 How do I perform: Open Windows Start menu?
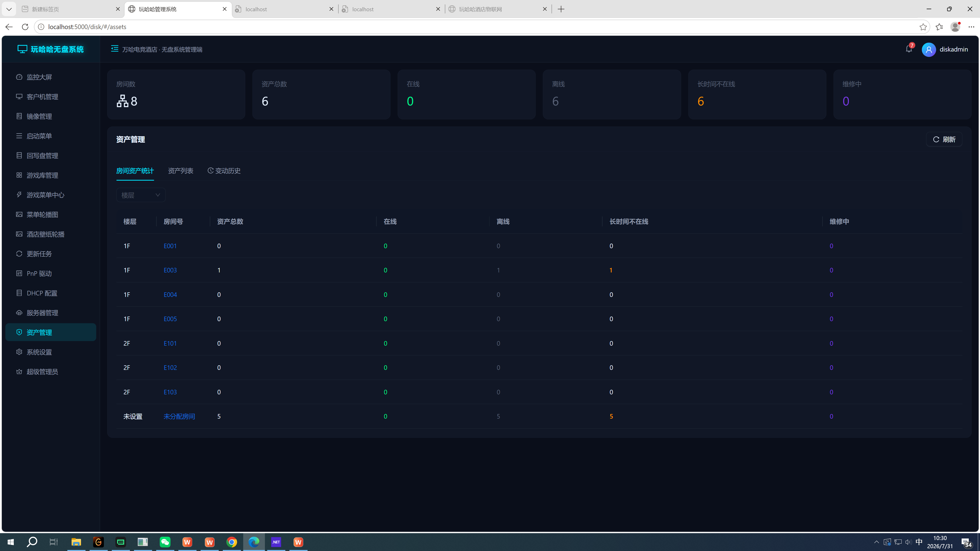[10, 542]
